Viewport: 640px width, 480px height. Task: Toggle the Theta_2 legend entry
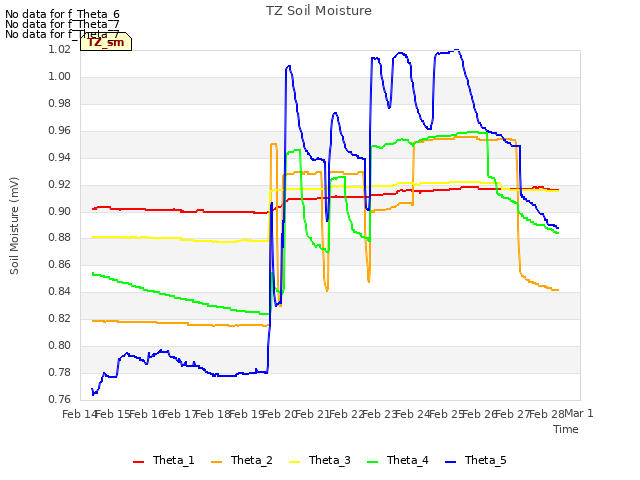click(242, 460)
